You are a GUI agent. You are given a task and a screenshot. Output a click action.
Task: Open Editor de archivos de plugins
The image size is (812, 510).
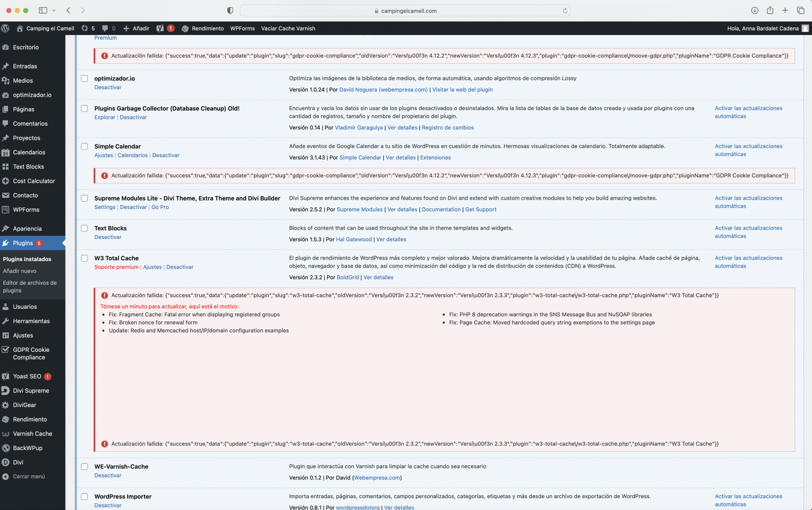(x=30, y=287)
